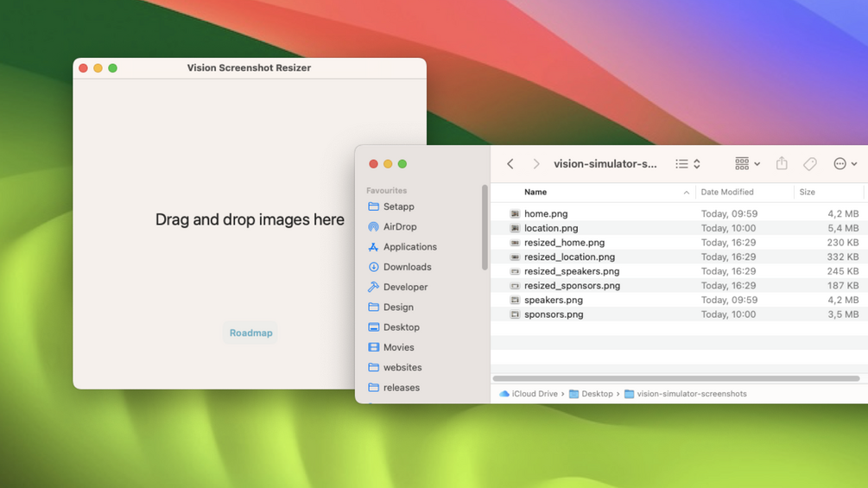Click Desktop in the Finder path bar
868x488 pixels.
point(592,394)
